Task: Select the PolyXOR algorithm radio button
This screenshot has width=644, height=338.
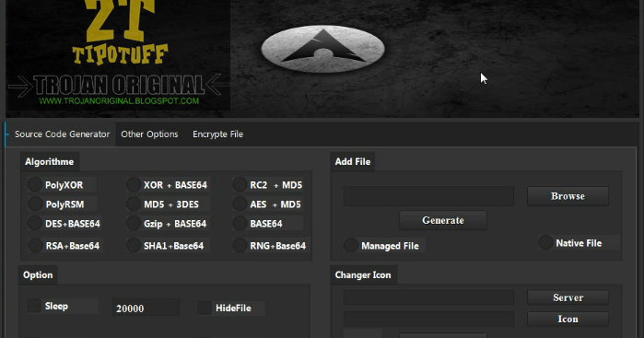Action: click(35, 185)
